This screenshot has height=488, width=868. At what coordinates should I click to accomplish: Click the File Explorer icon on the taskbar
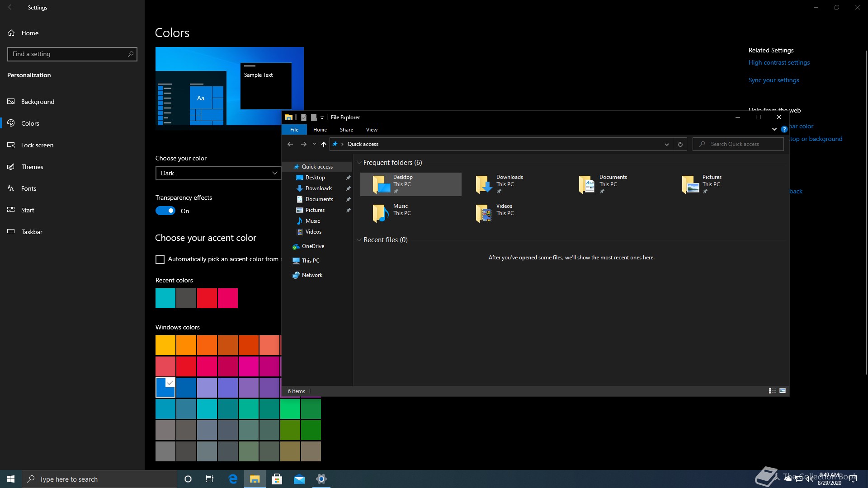[255, 479]
